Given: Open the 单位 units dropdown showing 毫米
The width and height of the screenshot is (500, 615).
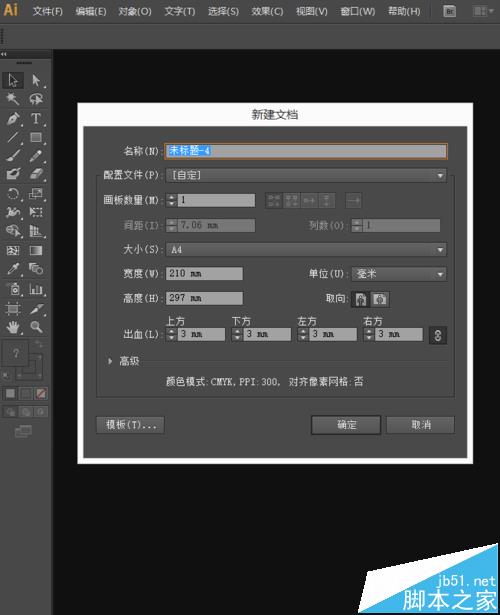Looking at the screenshot, I should tap(399, 274).
